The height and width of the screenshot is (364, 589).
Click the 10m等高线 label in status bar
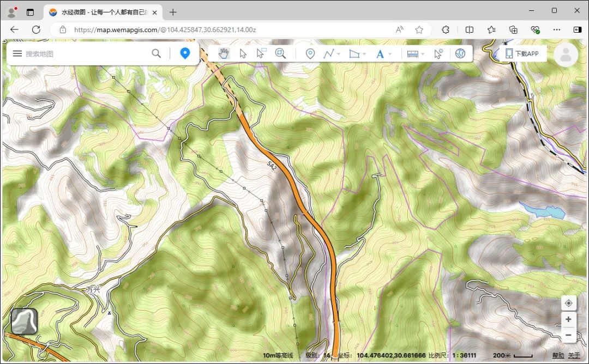pyautogui.click(x=278, y=355)
